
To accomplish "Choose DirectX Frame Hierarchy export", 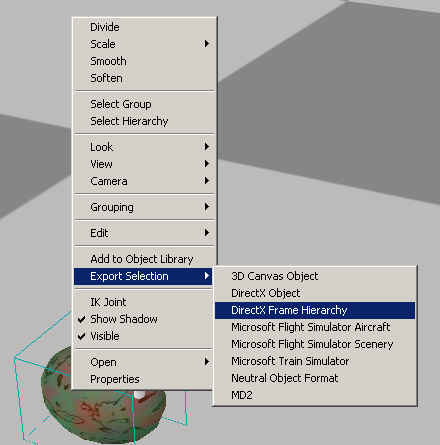I will click(315, 310).
